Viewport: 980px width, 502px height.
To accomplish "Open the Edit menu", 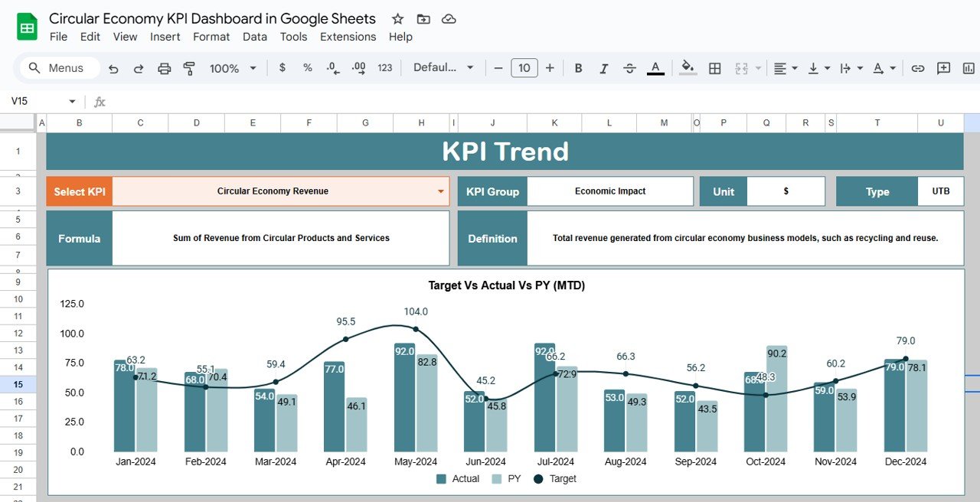I will 90,37.
